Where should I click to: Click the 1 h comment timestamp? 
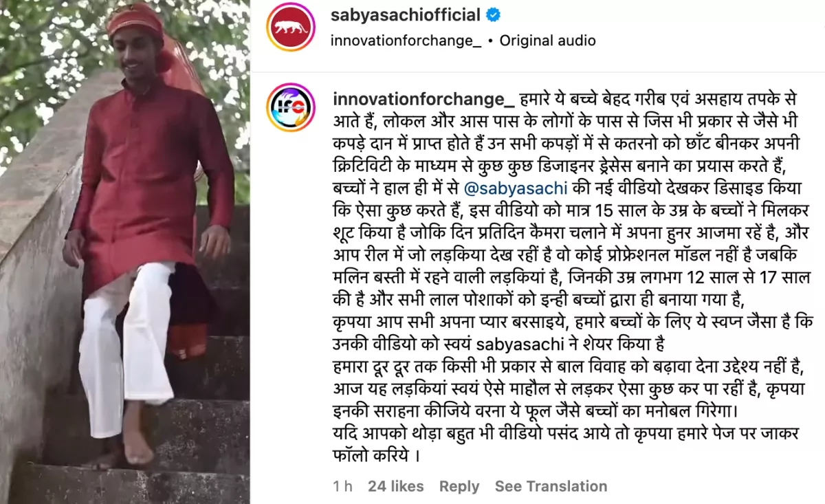[x=342, y=486]
